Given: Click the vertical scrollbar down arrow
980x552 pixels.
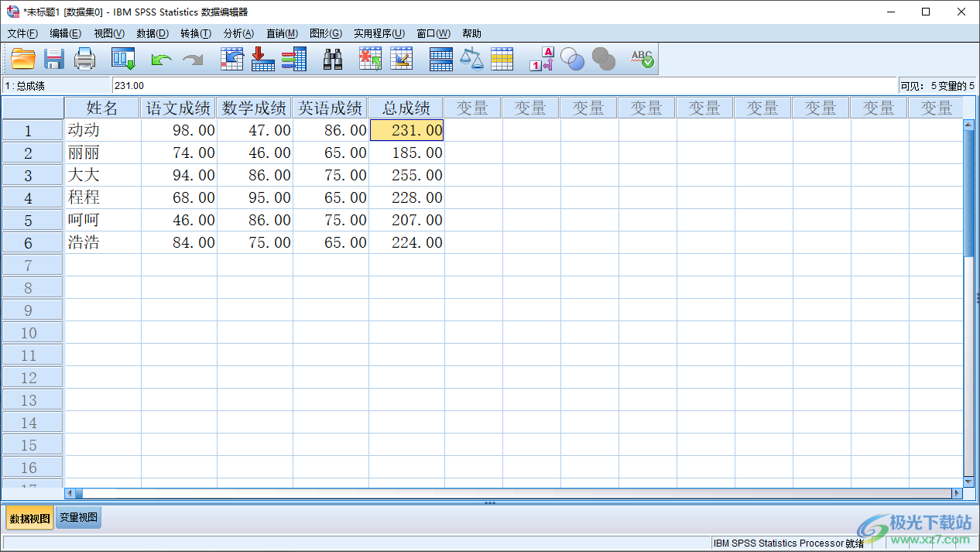Looking at the screenshot, I should tap(968, 481).
